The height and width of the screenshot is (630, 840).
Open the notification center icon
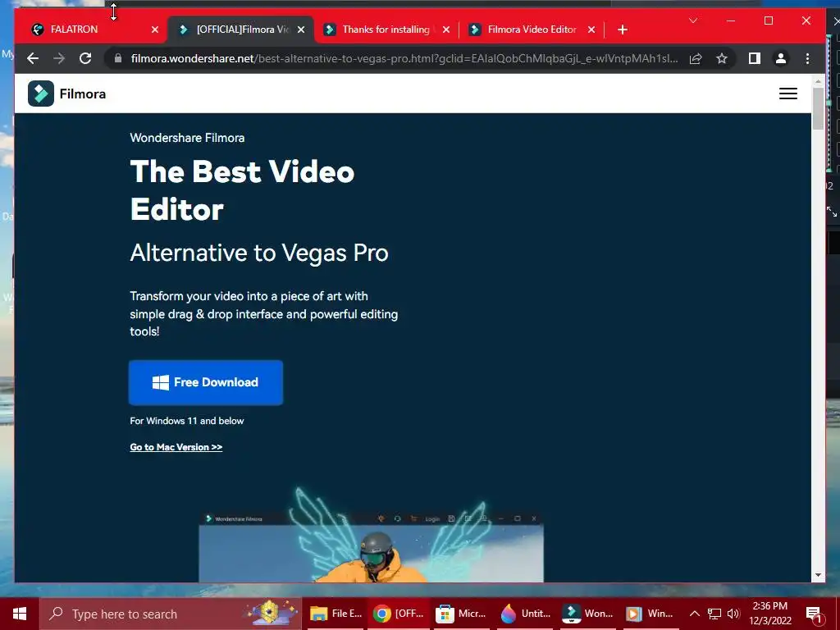tap(813, 614)
